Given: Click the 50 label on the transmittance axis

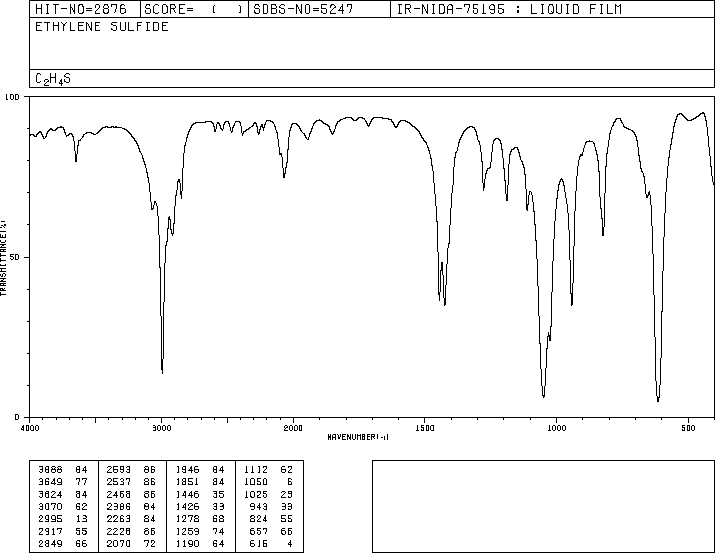Looking at the screenshot, I should (14, 257).
